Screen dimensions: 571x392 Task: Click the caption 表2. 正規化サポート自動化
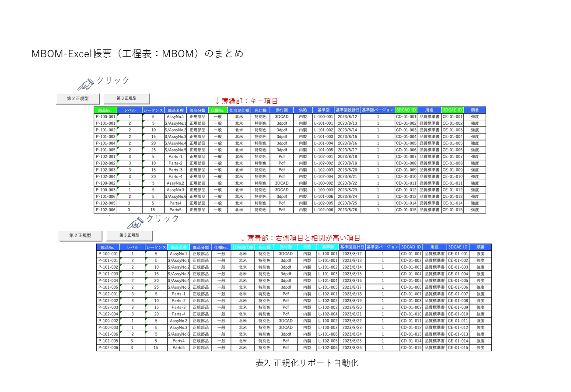(x=307, y=363)
